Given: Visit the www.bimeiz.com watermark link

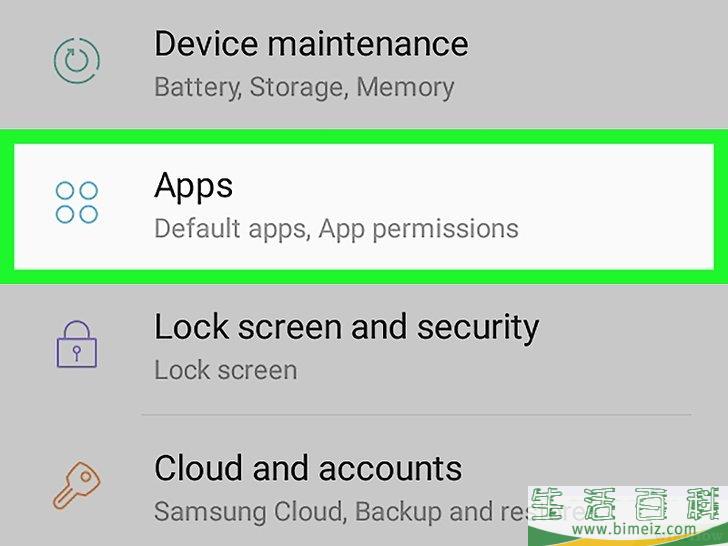Looking at the screenshot, I should coord(633,529).
